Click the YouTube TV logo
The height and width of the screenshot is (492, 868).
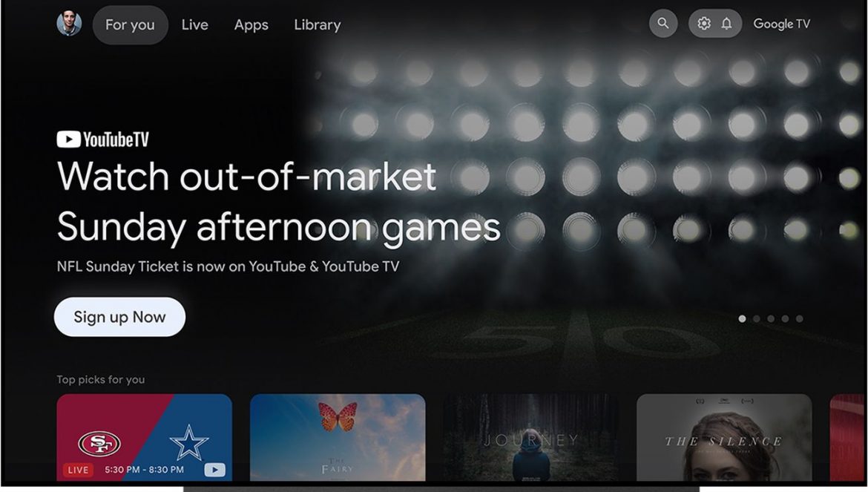tap(103, 139)
